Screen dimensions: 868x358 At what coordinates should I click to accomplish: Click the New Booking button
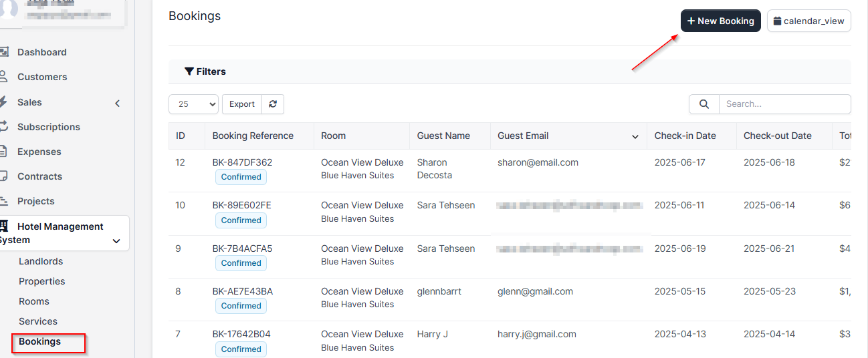coord(720,21)
